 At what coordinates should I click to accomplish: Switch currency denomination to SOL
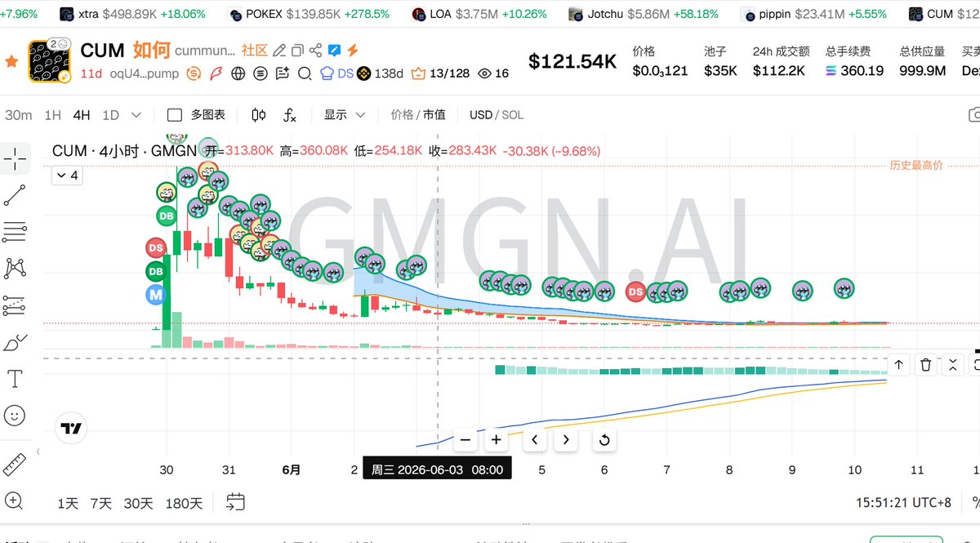coord(513,115)
